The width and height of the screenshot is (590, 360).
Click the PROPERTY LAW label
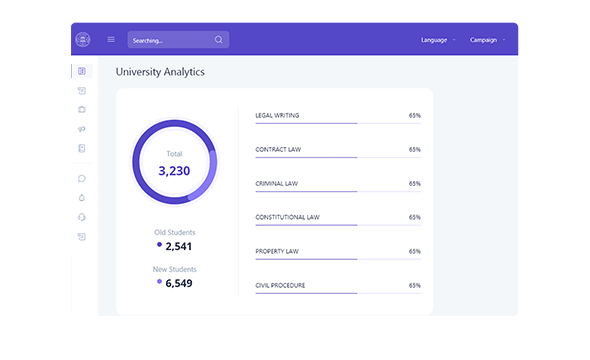pyautogui.click(x=277, y=251)
